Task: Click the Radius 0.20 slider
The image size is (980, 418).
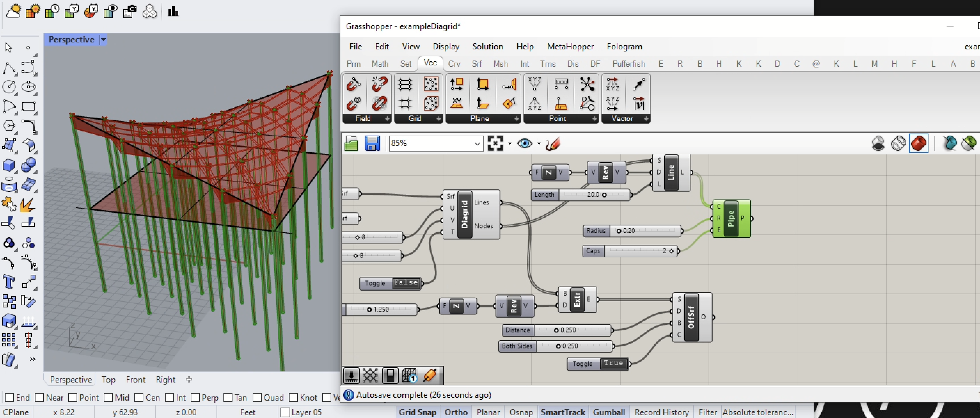Action: (632, 231)
